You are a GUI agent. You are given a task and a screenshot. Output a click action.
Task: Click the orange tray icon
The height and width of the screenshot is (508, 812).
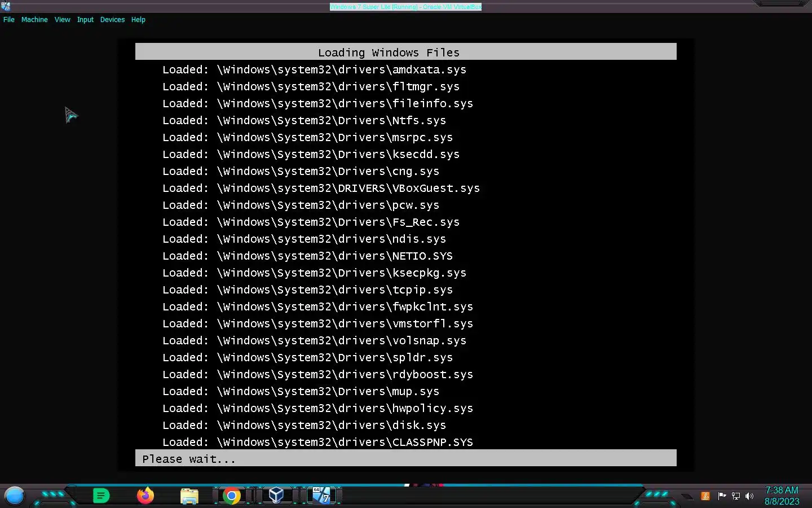pyautogui.click(x=705, y=496)
